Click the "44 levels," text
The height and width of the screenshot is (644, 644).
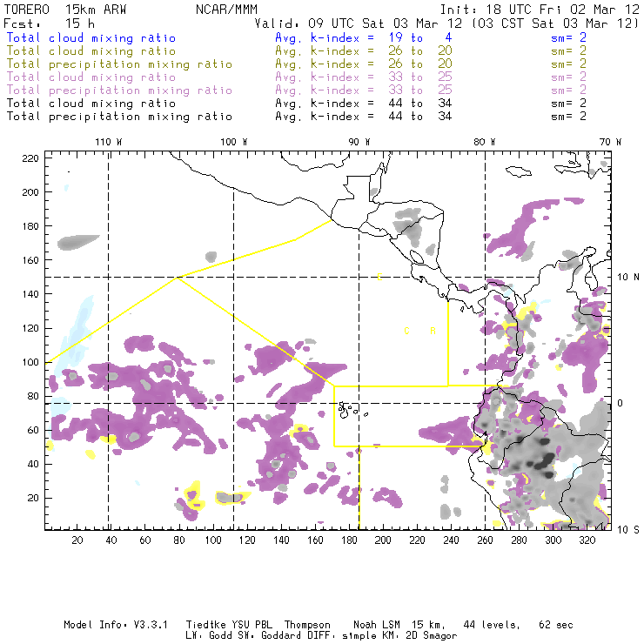(x=492, y=625)
